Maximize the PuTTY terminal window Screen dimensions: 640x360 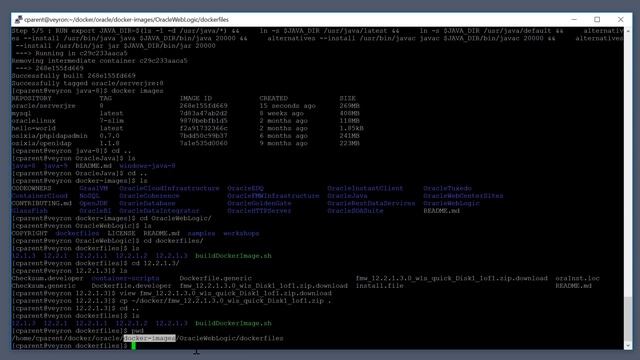(x=597, y=20)
